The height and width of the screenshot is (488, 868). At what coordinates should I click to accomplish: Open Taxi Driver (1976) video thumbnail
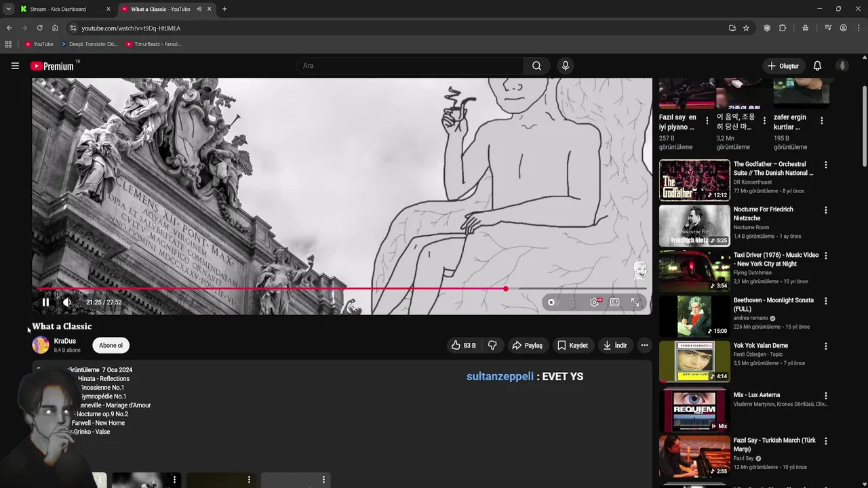point(694,270)
